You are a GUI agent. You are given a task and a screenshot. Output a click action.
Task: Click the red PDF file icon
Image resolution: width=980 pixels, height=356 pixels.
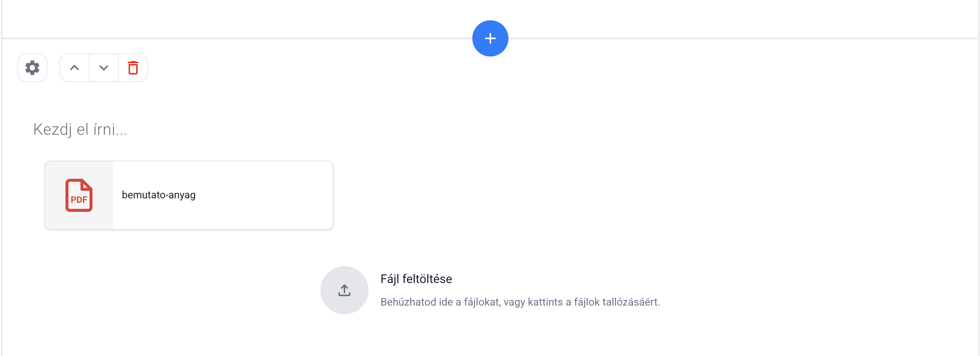click(x=79, y=195)
